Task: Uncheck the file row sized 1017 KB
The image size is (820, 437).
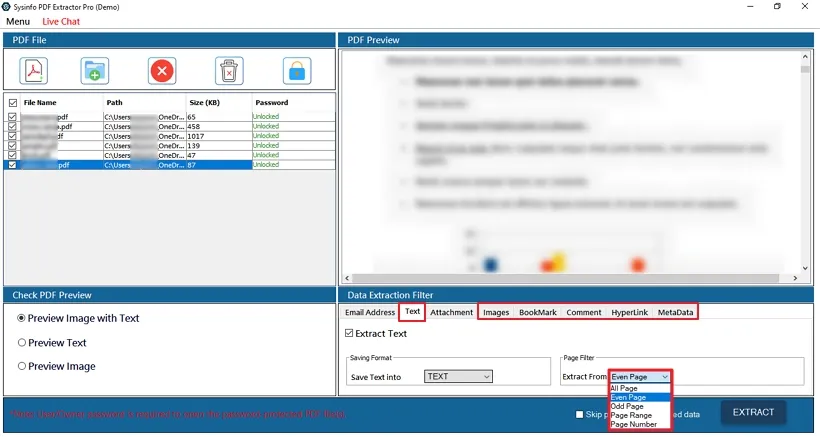Action: (13, 136)
